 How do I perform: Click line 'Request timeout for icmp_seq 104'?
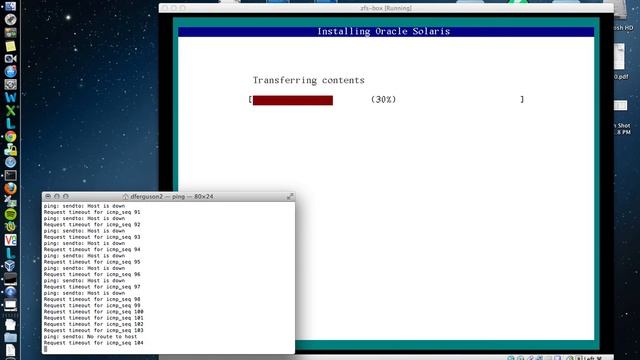pyautogui.click(x=93, y=343)
